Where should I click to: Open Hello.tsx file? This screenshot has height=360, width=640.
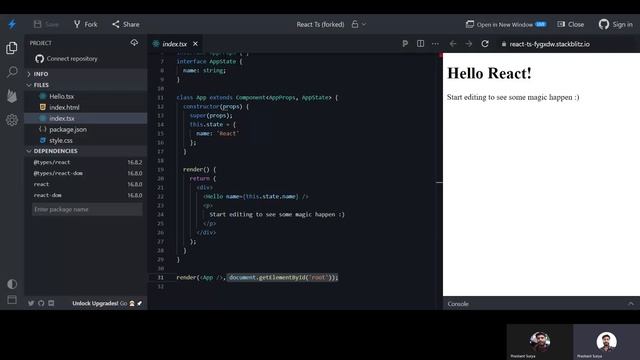(86, 96)
